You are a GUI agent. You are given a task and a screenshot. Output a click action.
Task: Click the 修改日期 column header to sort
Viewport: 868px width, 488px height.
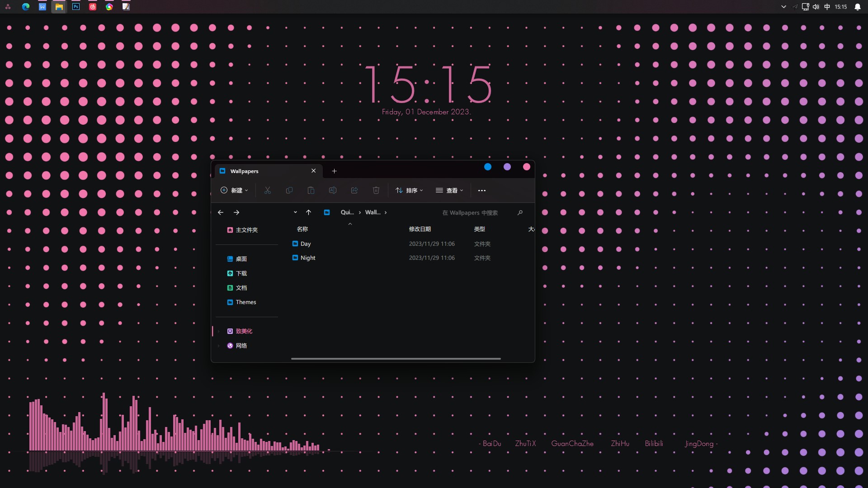(420, 229)
